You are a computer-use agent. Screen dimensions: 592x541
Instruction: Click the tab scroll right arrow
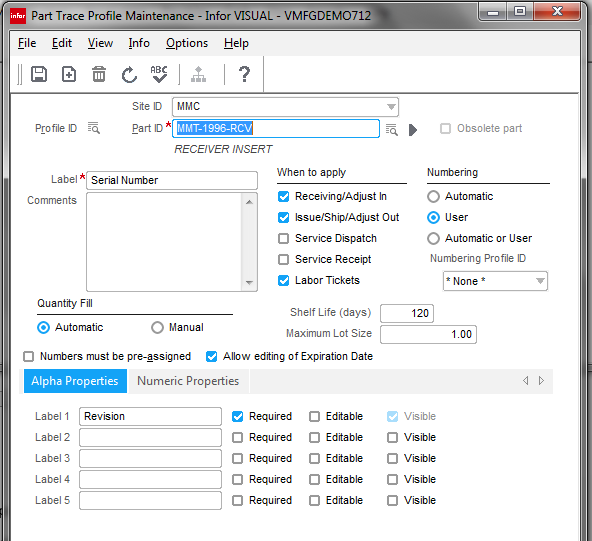(x=541, y=381)
